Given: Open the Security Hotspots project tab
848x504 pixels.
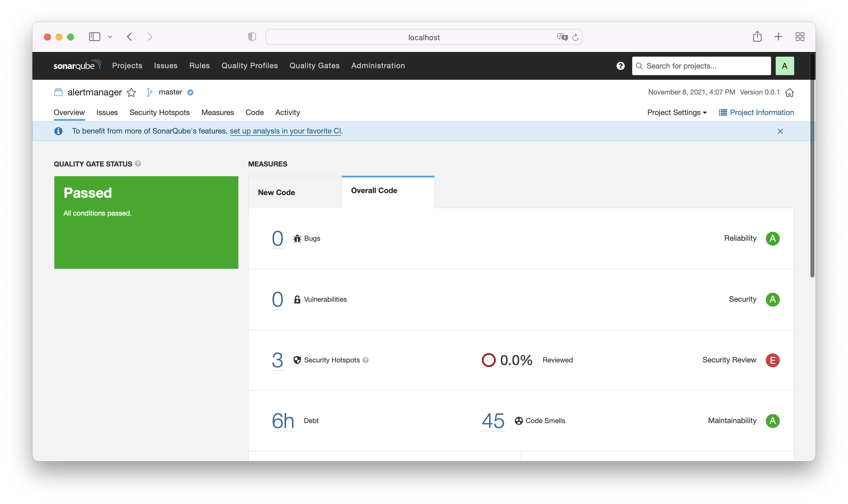Looking at the screenshot, I should [159, 112].
